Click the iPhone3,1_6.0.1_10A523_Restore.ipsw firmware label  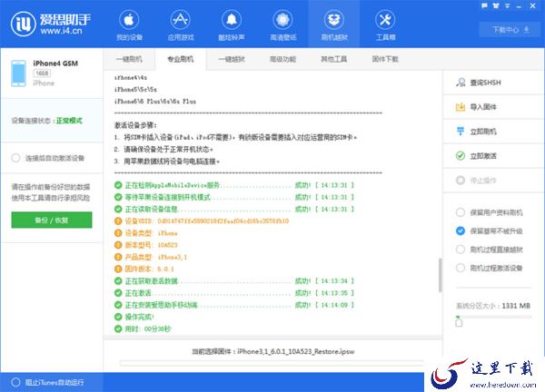click(x=296, y=352)
